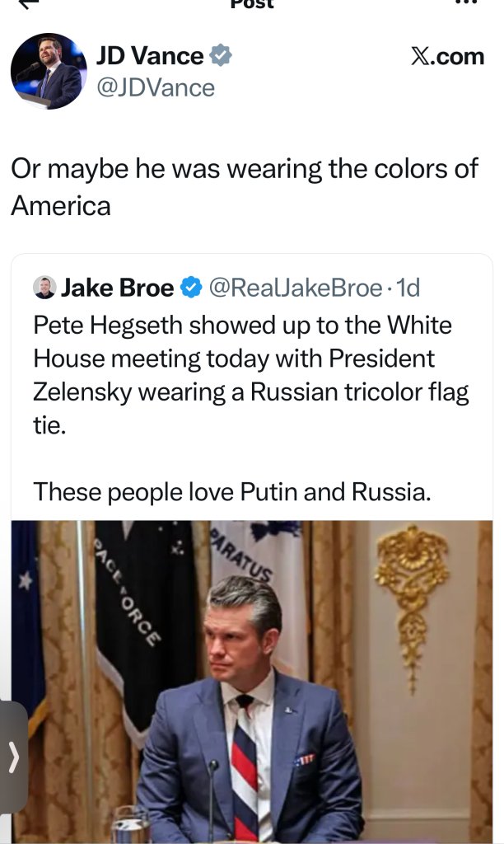Open JD Vance's profile picture
This screenshot has height=844, width=504.
pos(49,71)
